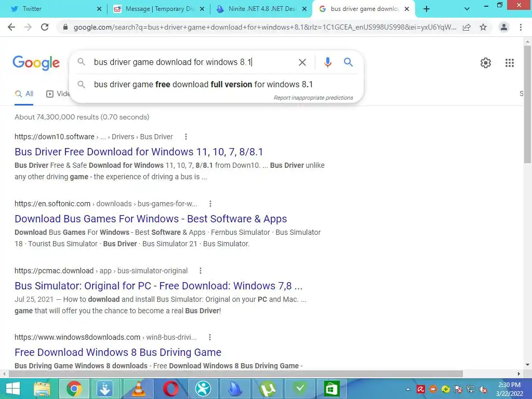Open the Chrome profile icon

504,27
